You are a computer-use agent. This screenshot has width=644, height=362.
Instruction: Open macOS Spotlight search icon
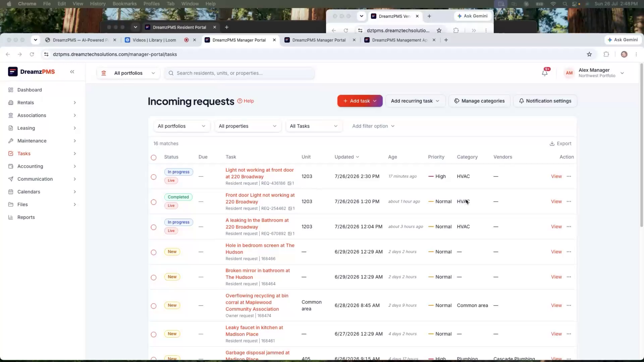coord(565,4)
